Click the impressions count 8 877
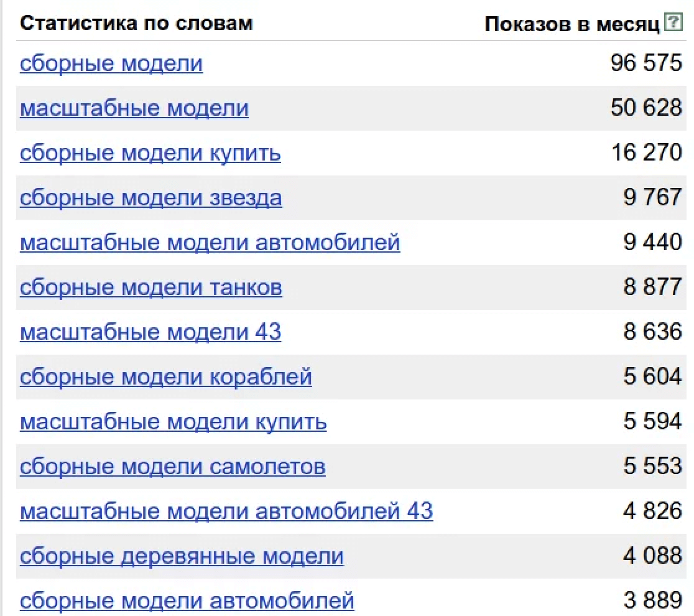Viewport: 694px width, 616px height. (x=652, y=287)
